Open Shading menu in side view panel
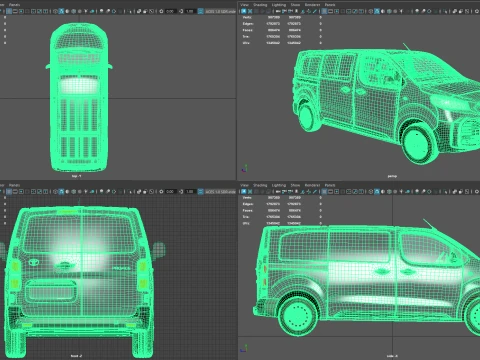Image resolution: width=480 pixels, height=360 pixels. pyautogui.click(x=260, y=185)
